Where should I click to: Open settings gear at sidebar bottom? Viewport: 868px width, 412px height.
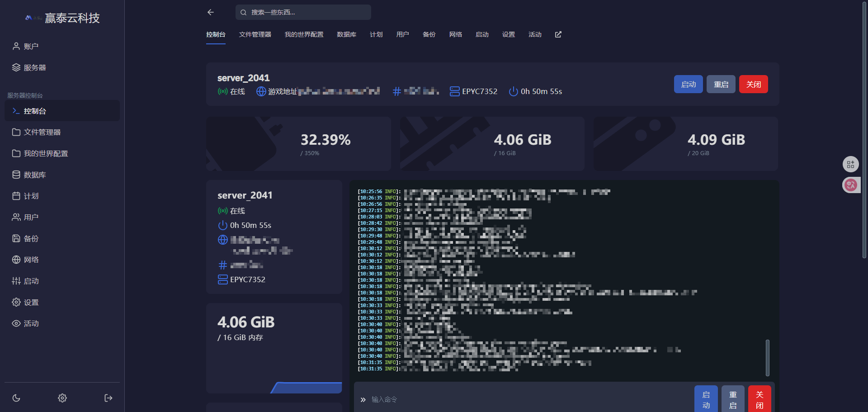(x=62, y=398)
